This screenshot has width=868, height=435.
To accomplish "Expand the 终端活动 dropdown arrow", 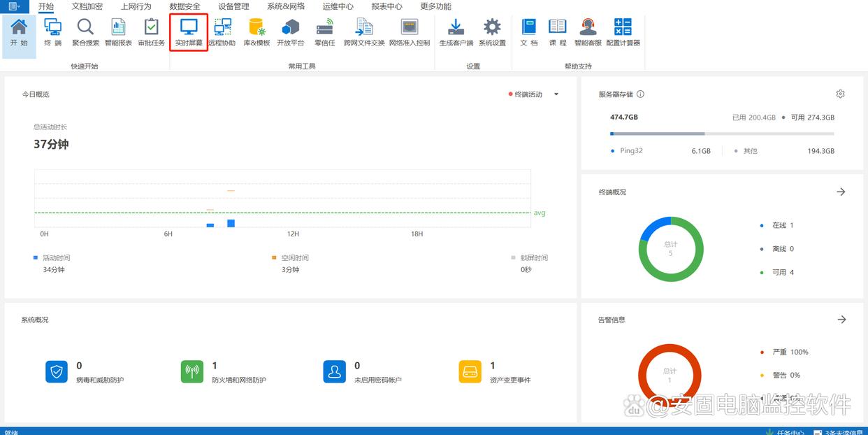I will [556, 94].
